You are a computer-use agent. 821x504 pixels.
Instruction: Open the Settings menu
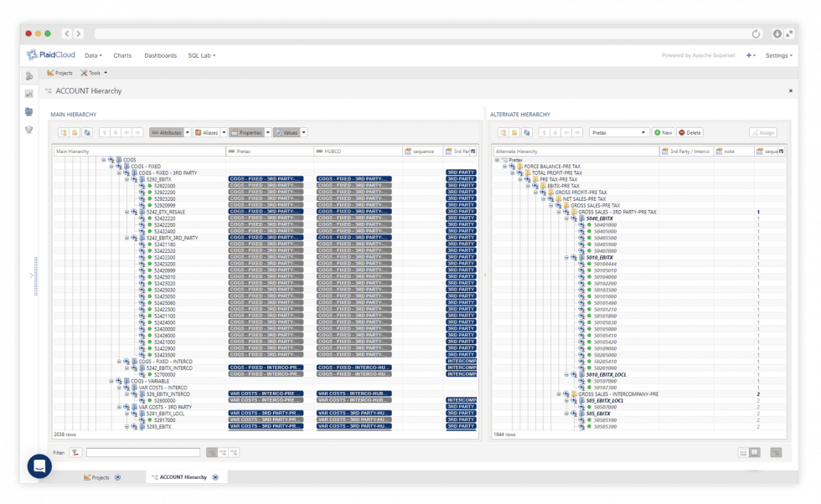778,55
